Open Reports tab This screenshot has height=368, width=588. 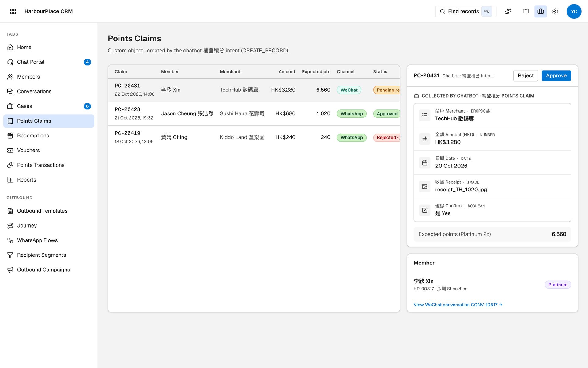pyautogui.click(x=49, y=180)
